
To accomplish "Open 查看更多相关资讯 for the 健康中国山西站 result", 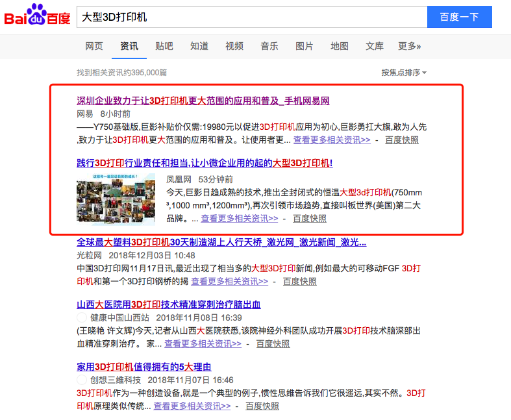I will (x=203, y=344).
